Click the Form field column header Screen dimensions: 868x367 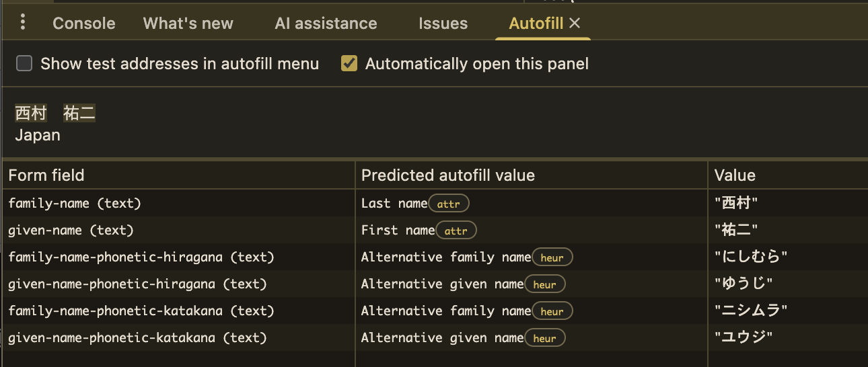point(46,175)
